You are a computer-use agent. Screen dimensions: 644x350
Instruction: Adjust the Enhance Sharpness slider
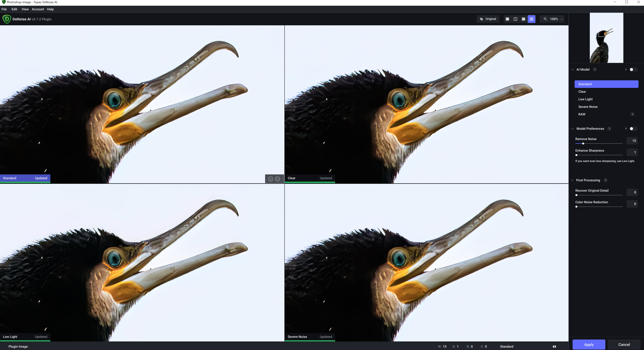click(599, 155)
